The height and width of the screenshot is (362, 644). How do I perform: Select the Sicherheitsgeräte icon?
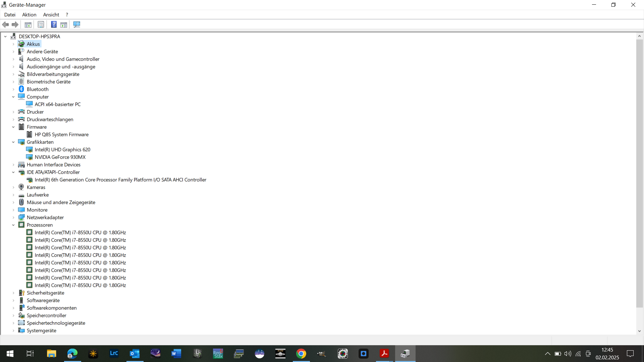[21, 293]
